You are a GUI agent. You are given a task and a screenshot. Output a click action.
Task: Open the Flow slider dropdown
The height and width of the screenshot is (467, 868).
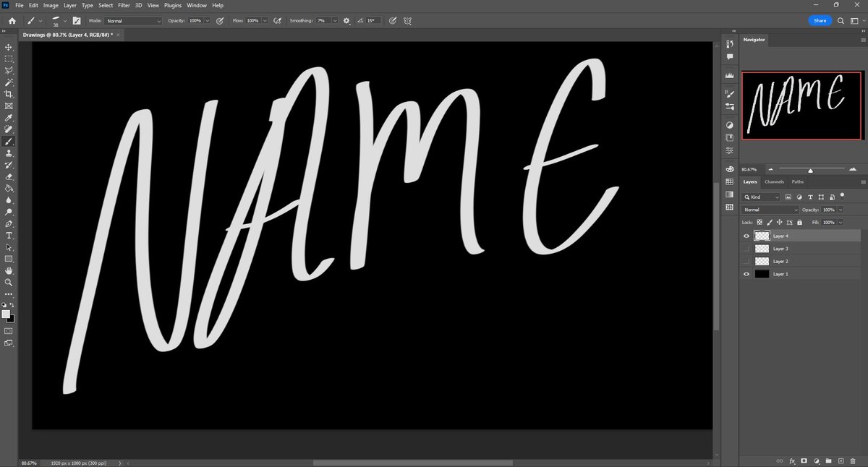tap(265, 21)
